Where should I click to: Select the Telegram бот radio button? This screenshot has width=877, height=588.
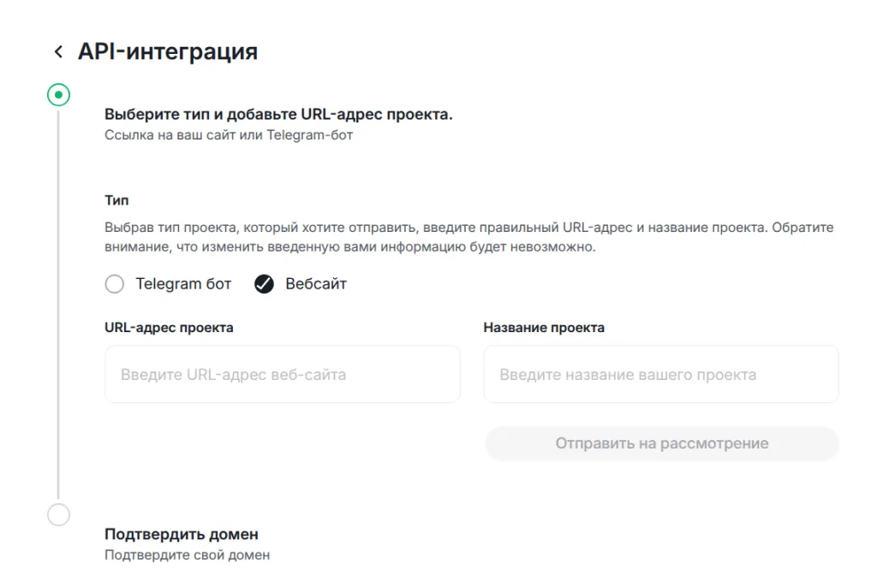point(115,284)
